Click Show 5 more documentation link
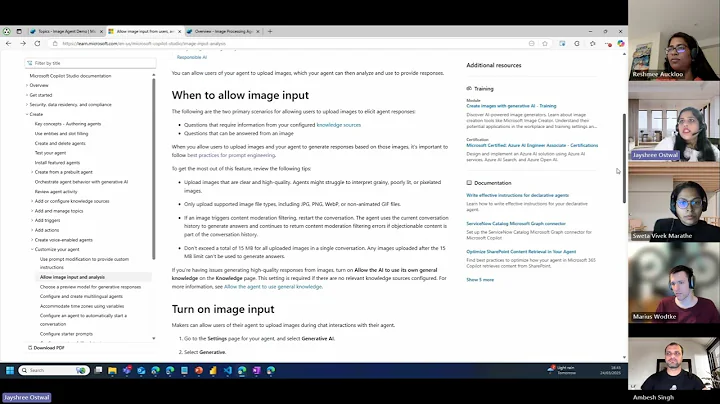The height and width of the screenshot is (404, 720). (x=480, y=280)
